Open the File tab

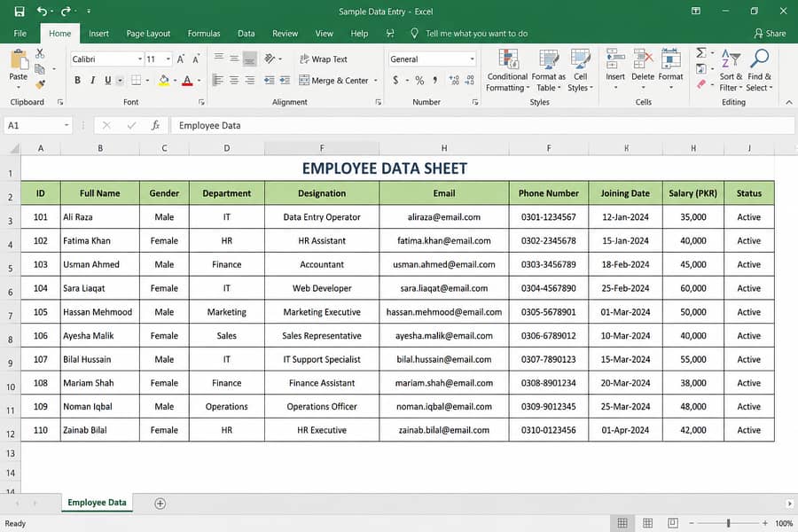(20, 34)
